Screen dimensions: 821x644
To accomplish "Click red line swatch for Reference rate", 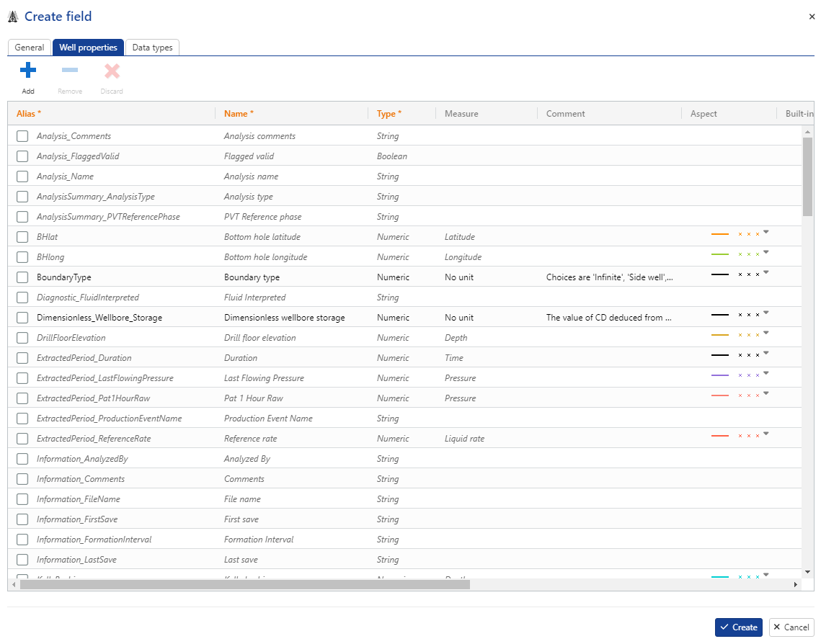I will (720, 436).
